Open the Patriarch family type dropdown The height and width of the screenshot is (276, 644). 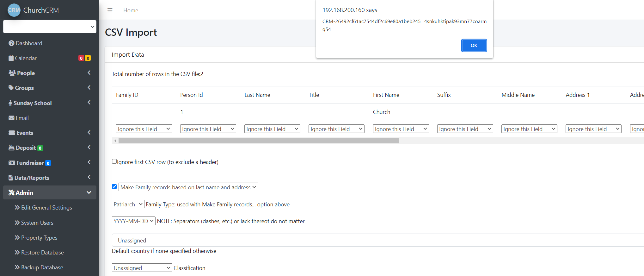point(128,204)
